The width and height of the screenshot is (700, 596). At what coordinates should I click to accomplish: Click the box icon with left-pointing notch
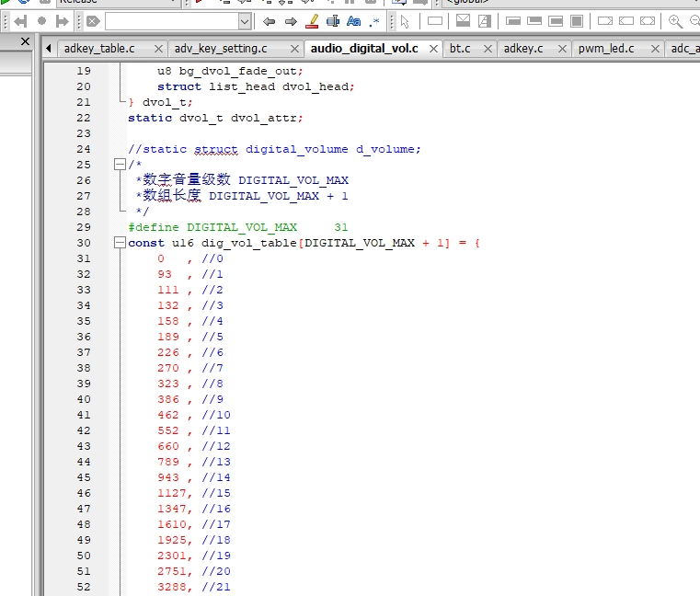(626, 21)
